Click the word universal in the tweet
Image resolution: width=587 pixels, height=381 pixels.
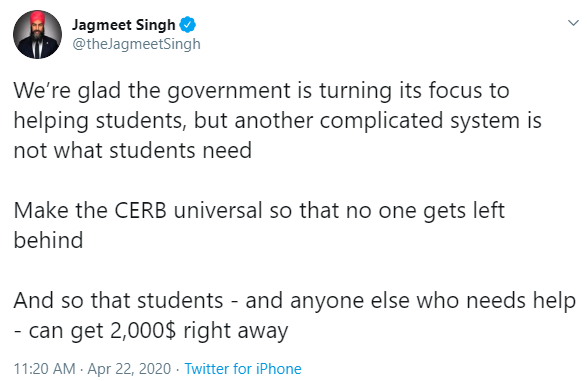tap(218, 210)
